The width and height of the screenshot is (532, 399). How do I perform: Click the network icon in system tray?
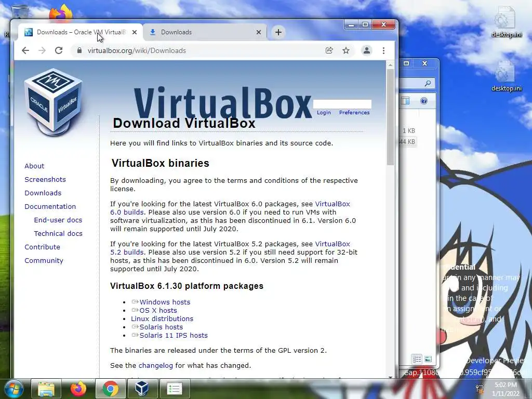480,389
